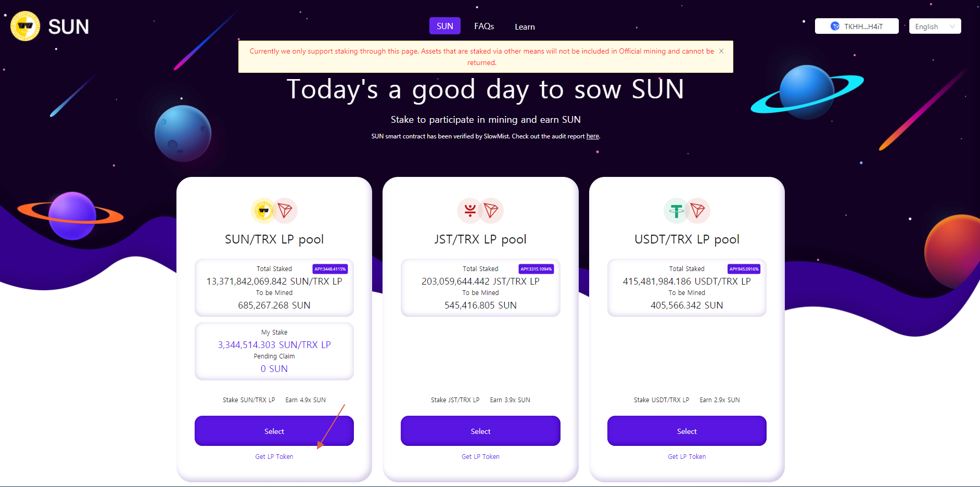This screenshot has height=487, width=980.
Task: Open the SUN tab in navigation
Action: pyautogui.click(x=444, y=26)
